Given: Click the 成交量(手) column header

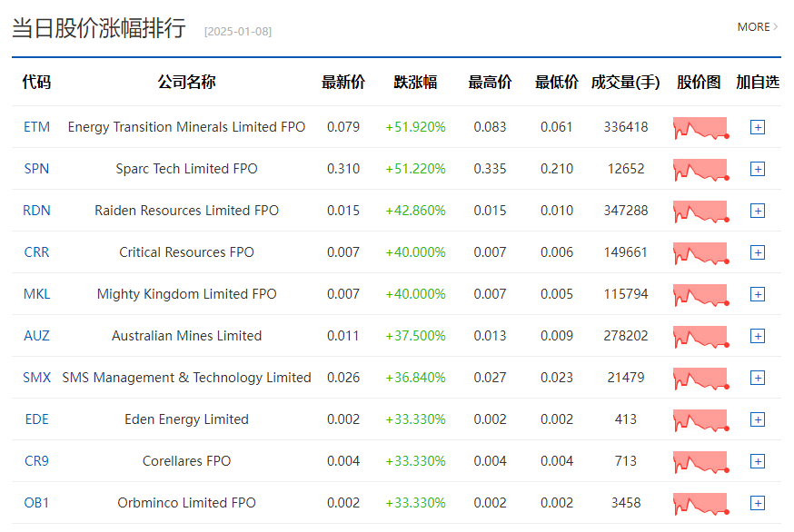Looking at the screenshot, I should [625, 82].
